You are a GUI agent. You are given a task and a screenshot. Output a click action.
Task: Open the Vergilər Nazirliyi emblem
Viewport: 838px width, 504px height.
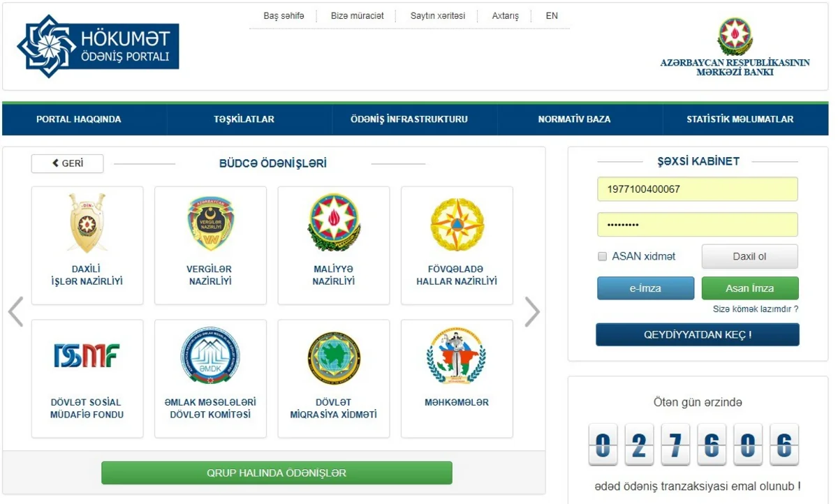210,223
